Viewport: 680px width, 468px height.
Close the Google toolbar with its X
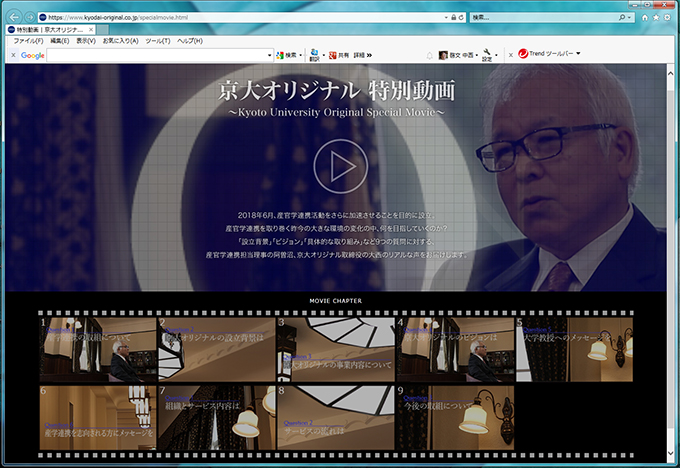(13, 55)
